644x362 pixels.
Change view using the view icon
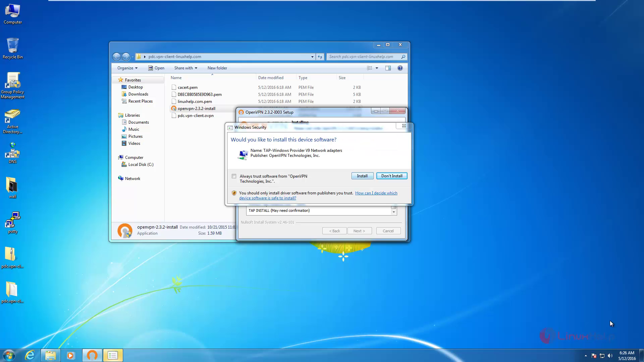coord(370,68)
